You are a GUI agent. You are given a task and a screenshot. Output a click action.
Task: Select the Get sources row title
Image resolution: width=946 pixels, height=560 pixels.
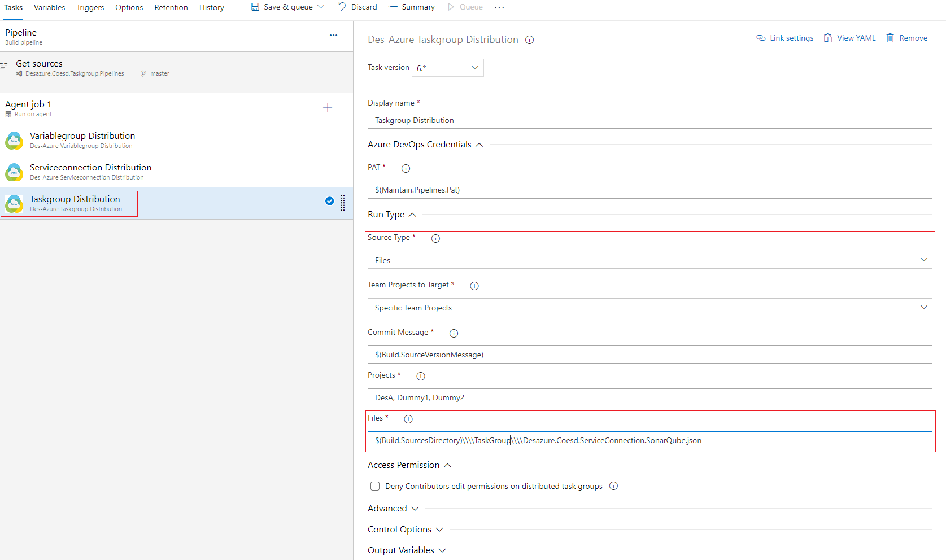(39, 64)
